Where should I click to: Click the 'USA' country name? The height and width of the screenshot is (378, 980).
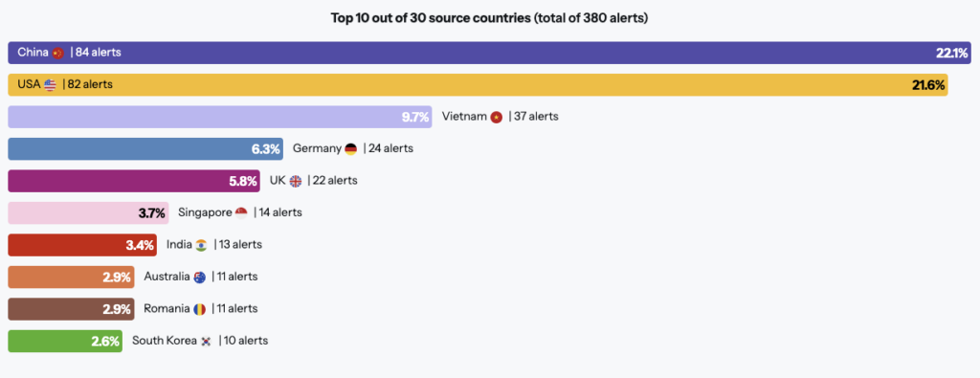coord(29,84)
